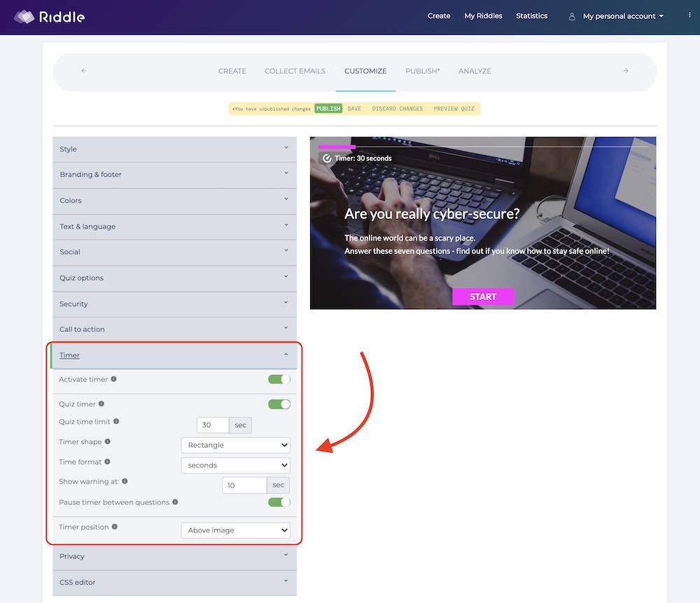The width and height of the screenshot is (700, 603).
Task: Open Create in top navigation
Action: click(x=439, y=15)
